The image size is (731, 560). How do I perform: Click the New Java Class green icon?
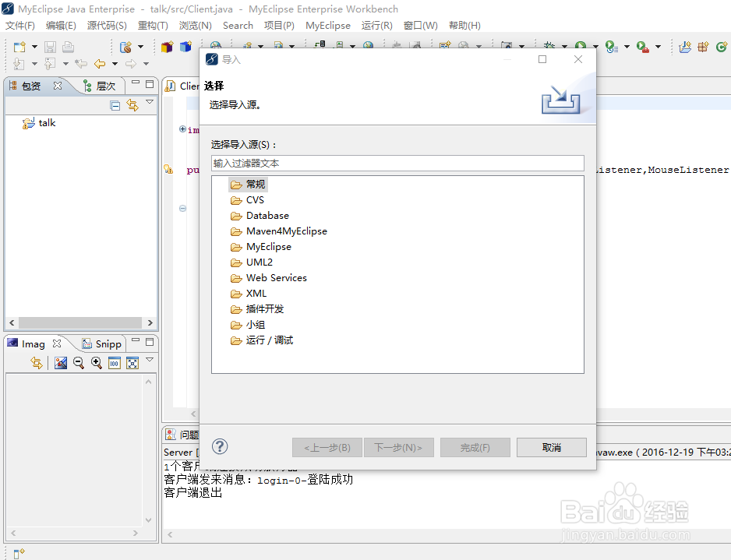[x=722, y=47]
